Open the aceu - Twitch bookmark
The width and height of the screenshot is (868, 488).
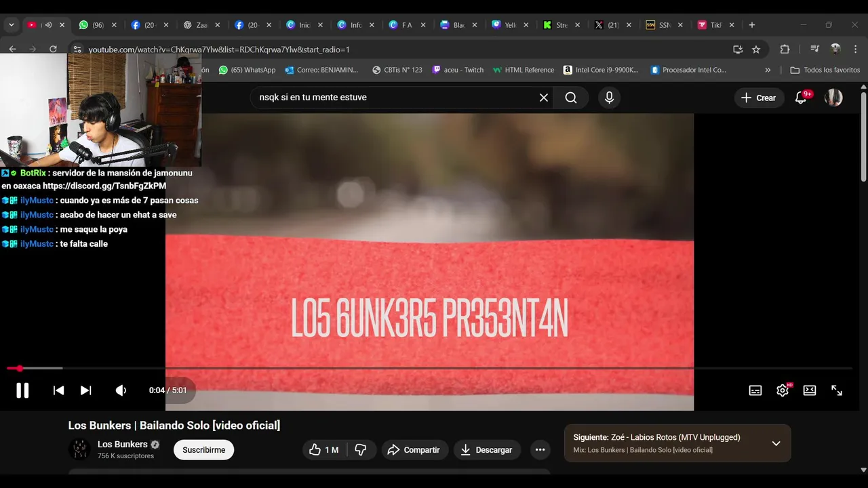[x=458, y=70]
